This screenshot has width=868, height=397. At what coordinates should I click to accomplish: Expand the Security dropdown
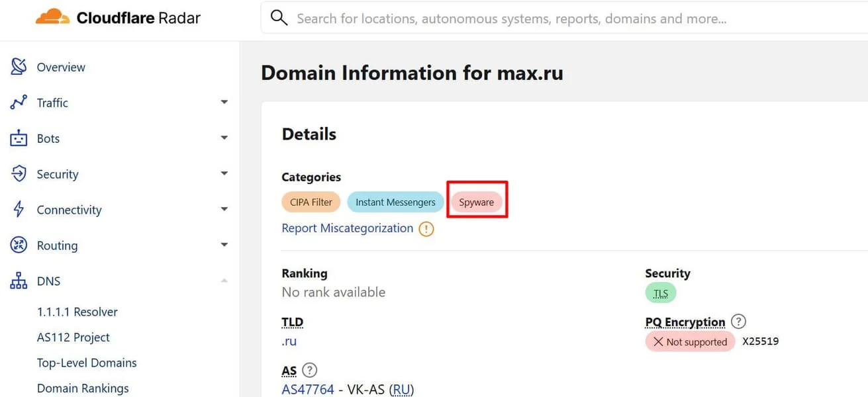[x=224, y=173]
